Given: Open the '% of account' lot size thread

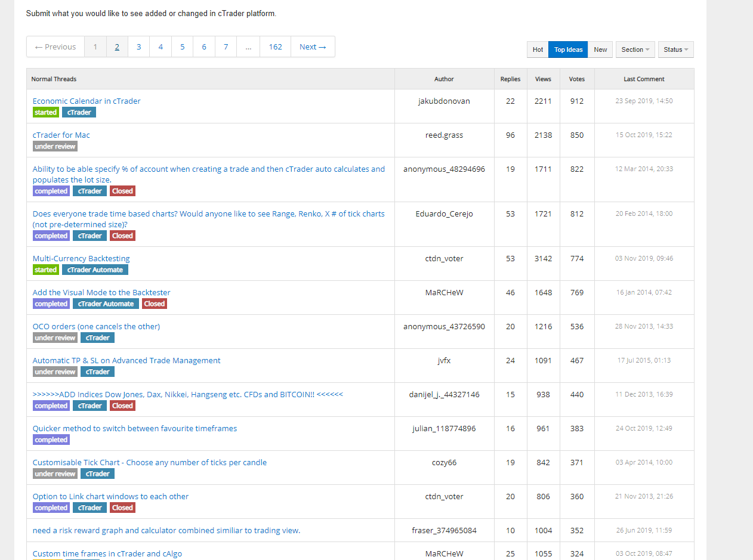Looking at the screenshot, I should [x=209, y=174].
